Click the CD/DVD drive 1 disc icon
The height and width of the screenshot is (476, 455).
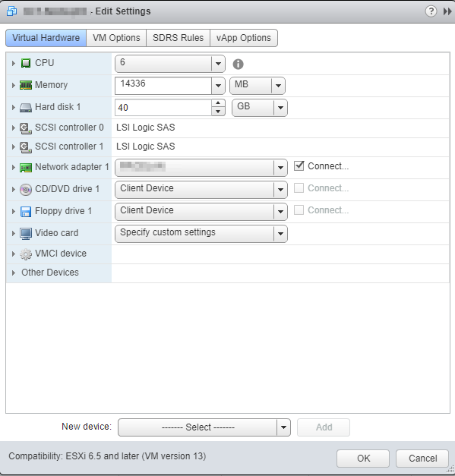coord(26,190)
